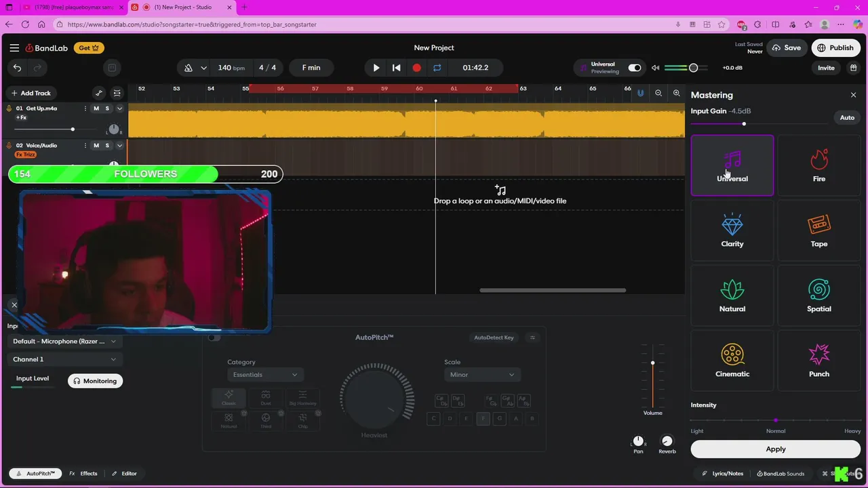Viewport: 868px width, 488px height.
Task: Click the 140 bpm tempo field
Action: (231, 68)
